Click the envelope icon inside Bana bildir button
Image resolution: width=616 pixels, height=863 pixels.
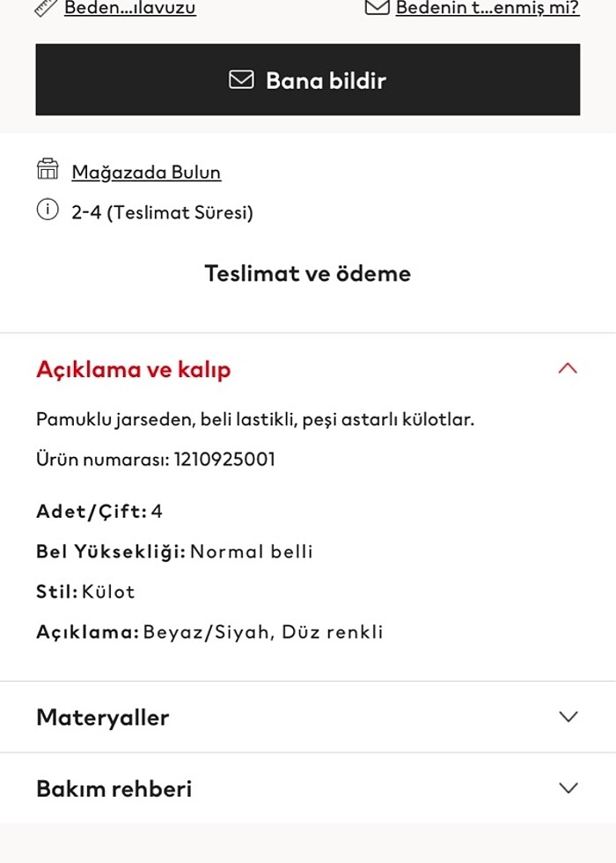[239, 80]
